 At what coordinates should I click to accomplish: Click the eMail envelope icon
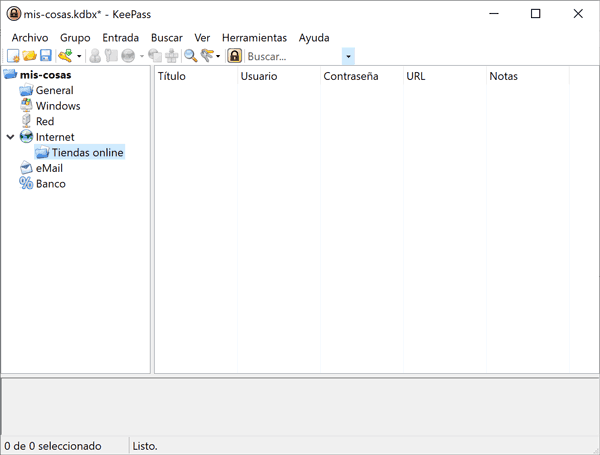(26, 168)
